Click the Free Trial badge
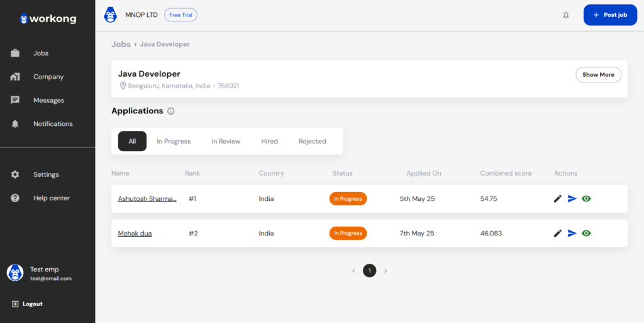The height and width of the screenshot is (323, 644). [x=180, y=15]
